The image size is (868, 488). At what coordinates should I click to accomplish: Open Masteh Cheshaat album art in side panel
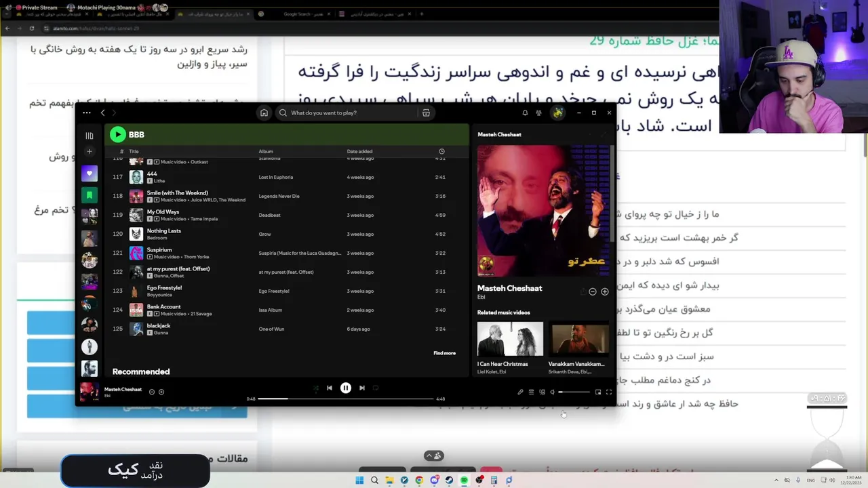pyautogui.click(x=543, y=211)
